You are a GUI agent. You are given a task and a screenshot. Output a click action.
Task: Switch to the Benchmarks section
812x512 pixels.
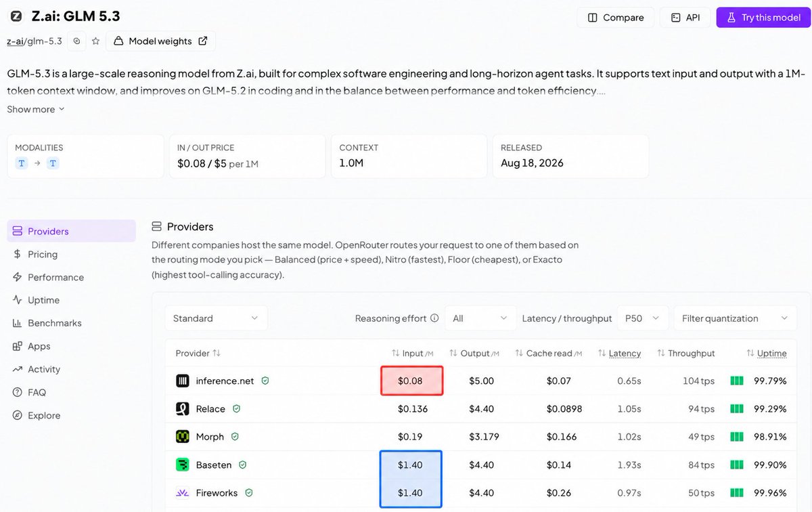click(47, 323)
